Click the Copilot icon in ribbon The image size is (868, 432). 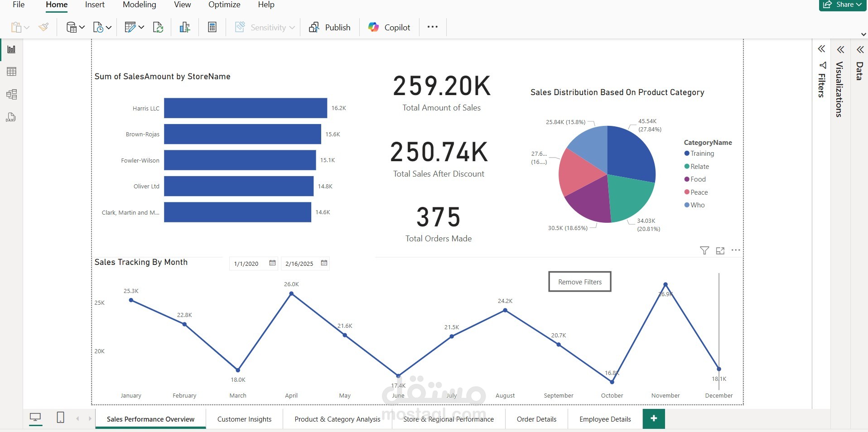[x=373, y=27]
